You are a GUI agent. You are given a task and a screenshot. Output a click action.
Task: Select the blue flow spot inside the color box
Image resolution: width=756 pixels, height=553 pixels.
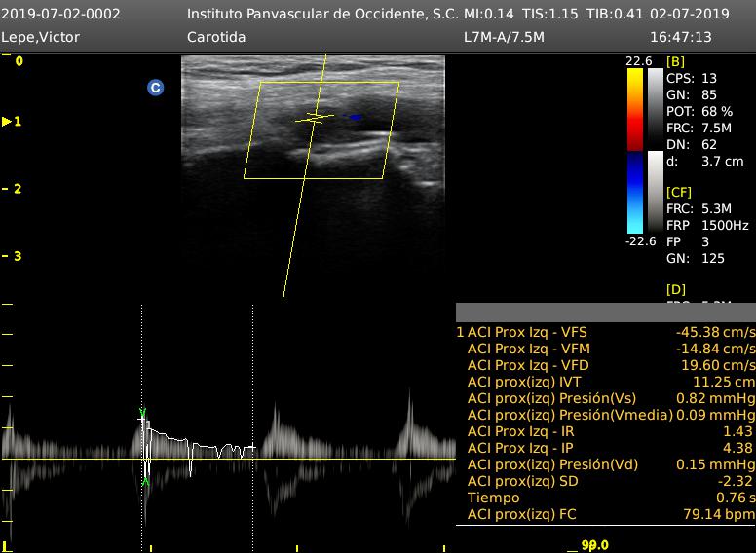pos(356,117)
